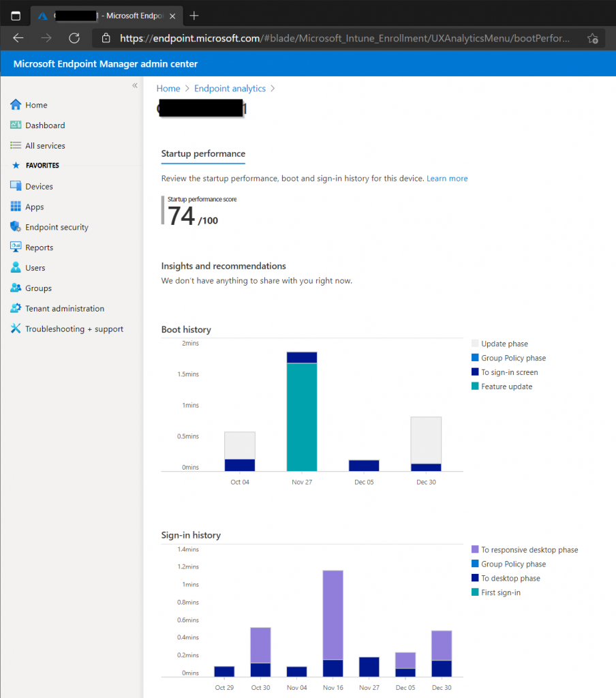The height and width of the screenshot is (698, 616).
Task: Click the First sign-in legend swatch
Action: click(x=475, y=592)
